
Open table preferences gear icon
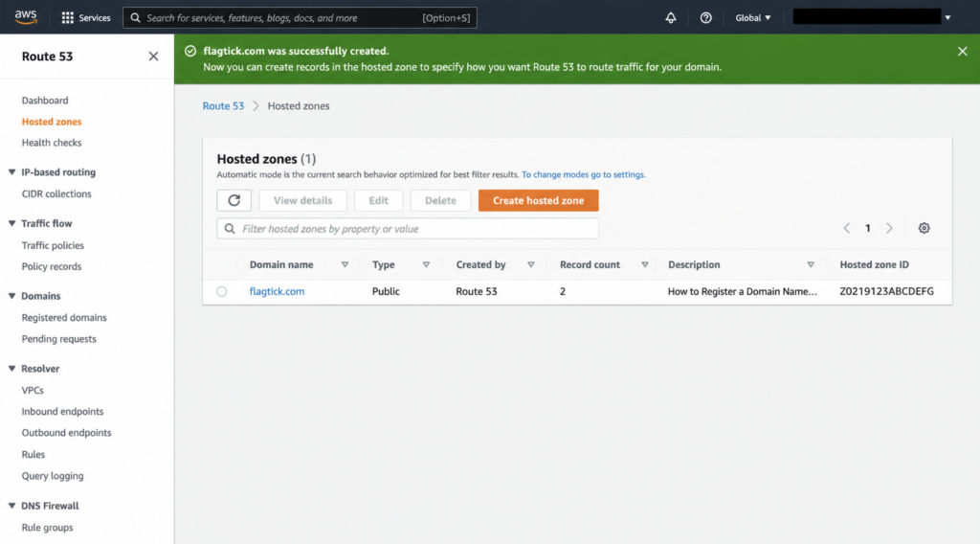pos(924,228)
